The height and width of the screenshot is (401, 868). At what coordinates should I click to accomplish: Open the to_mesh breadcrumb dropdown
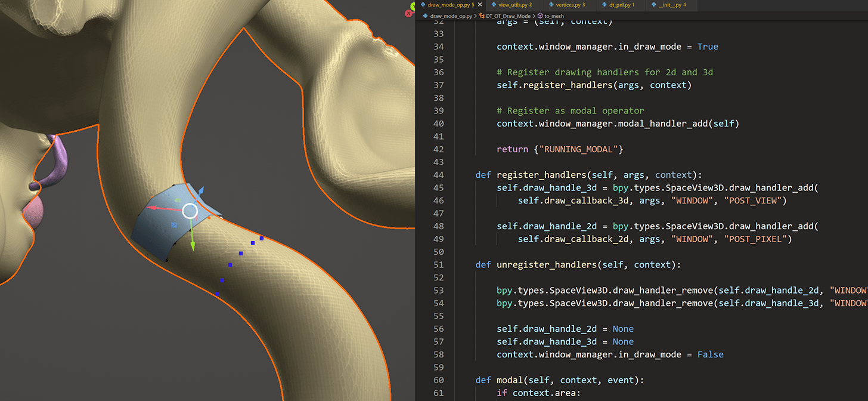point(554,16)
